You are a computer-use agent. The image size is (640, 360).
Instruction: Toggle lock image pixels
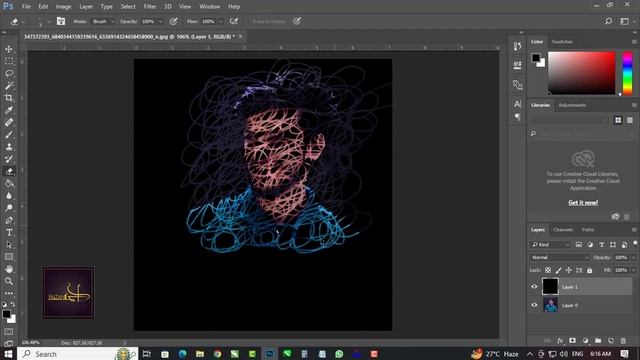coord(558,270)
